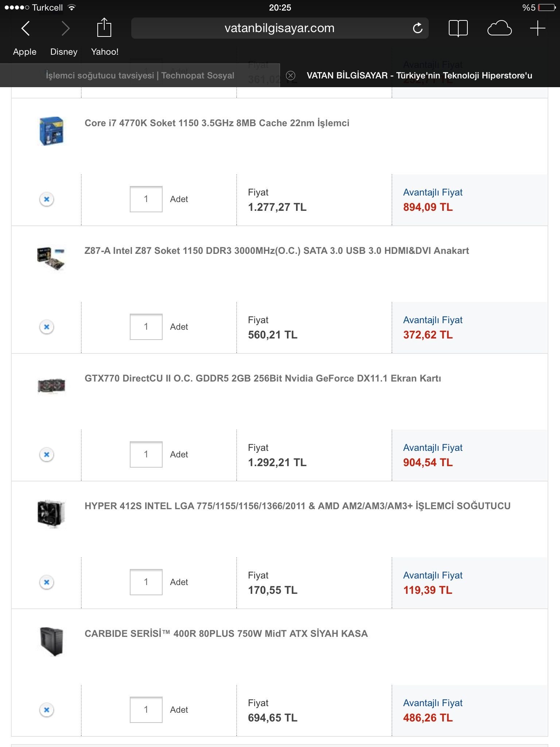Select the VATAN BİLGİSAYAR tab
This screenshot has width=560, height=747.
(x=419, y=76)
